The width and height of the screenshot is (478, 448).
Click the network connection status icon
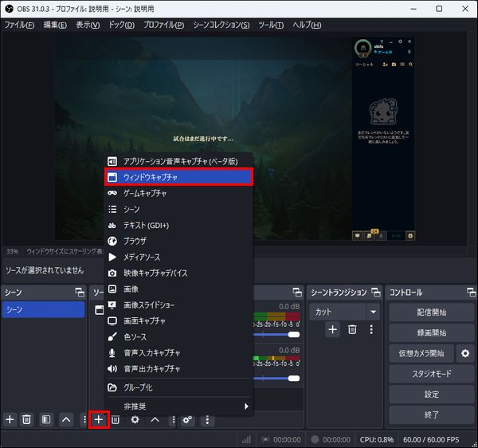click(x=246, y=439)
